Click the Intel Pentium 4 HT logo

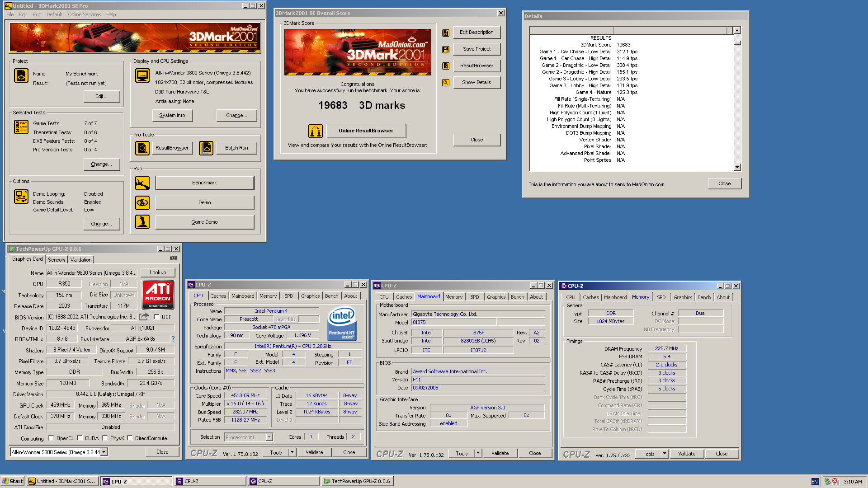[x=342, y=324]
